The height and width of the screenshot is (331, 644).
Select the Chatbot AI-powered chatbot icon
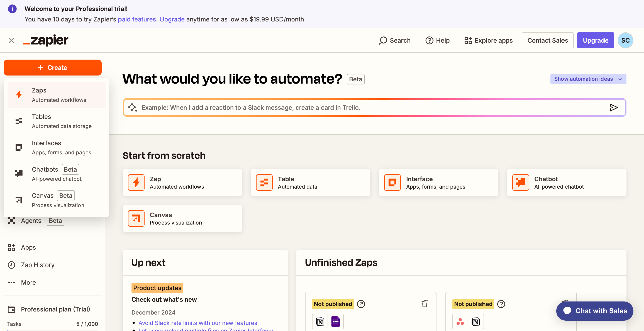[x=520, y=182]
